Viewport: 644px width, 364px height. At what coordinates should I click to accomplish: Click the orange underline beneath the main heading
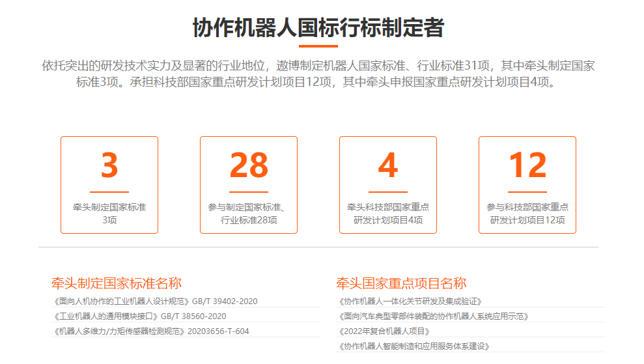click(x=318, y=46)
